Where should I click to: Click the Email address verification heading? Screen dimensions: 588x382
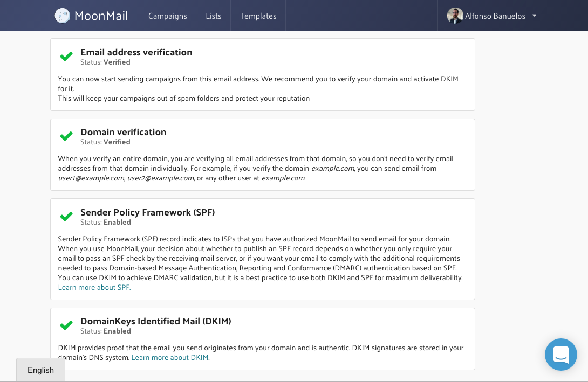point(136,52)
